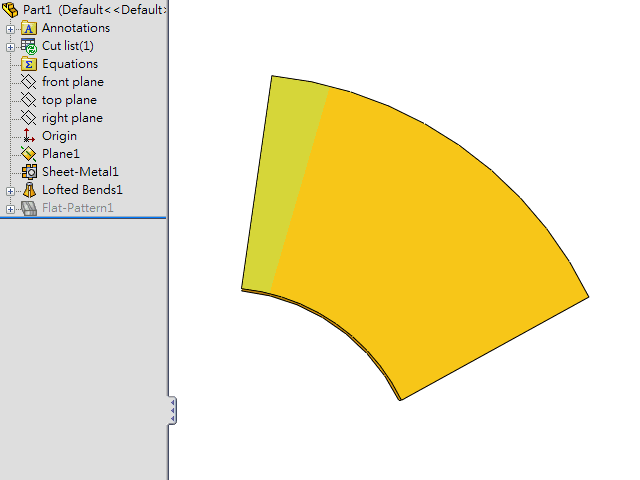
Task: Click the Sheet-Metal1 feature icon
Action: pos(29,172)
